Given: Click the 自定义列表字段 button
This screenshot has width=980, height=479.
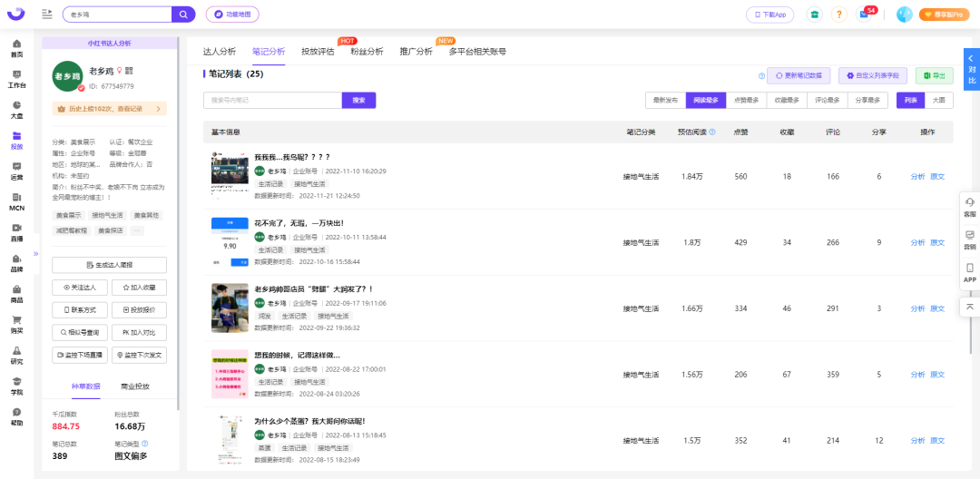Looking at the screenshot, I should click(x=873, y=76).
